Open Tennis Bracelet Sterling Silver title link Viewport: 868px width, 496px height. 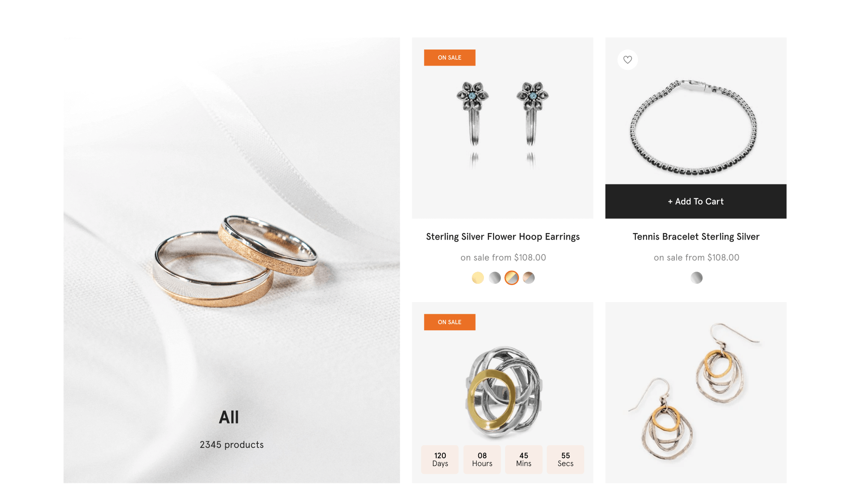click(x=696, y=237)
